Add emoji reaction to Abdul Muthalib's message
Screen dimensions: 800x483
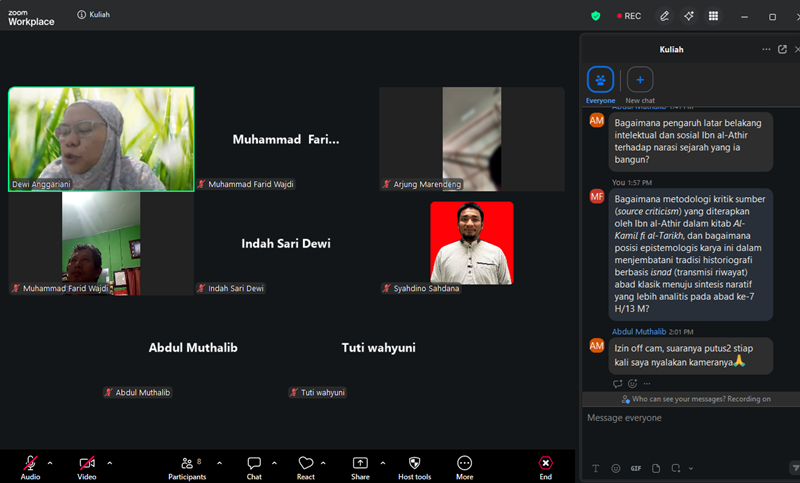click(633, 384)
